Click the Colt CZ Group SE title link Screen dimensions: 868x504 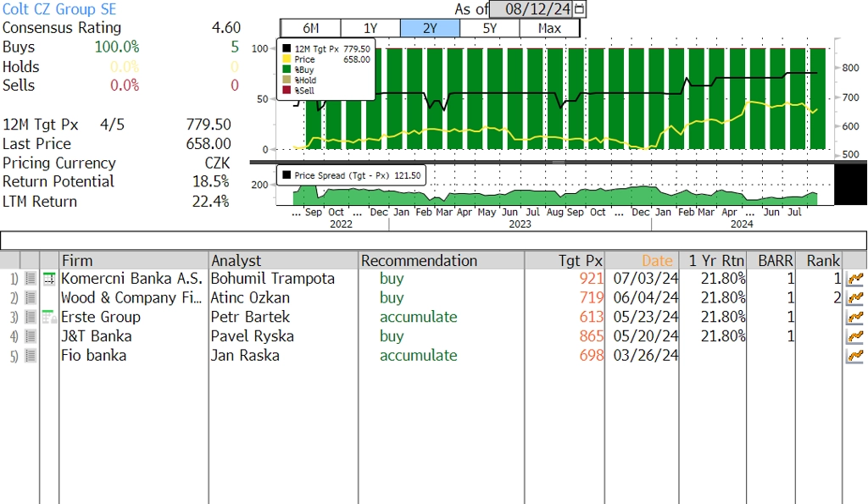tap(59, 8)
